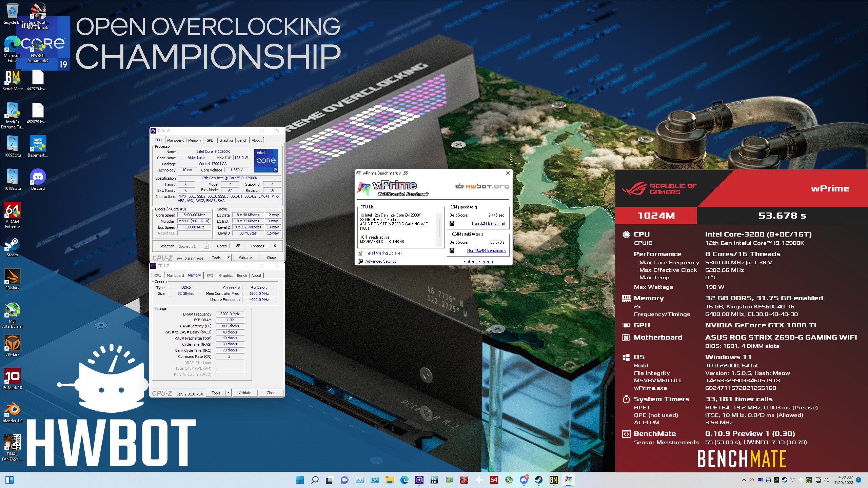
Task: Click the AIDA64 icon in the taskbar
Action: pos(494,480)
